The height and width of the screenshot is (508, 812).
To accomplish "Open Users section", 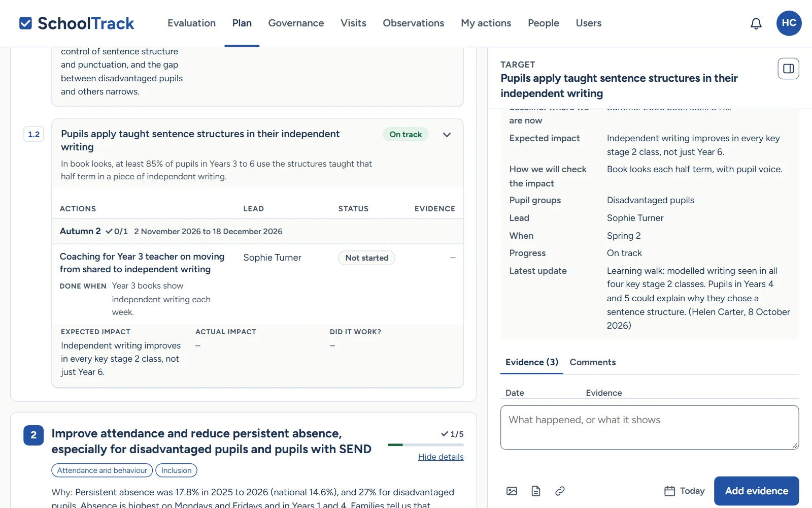I will click(588, 23).
